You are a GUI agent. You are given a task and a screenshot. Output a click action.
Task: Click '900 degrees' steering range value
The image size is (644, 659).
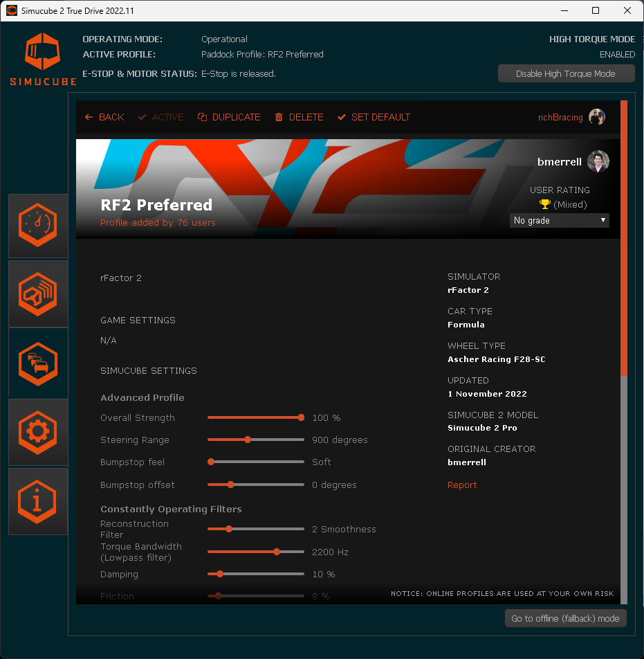(x=340, y=440)
